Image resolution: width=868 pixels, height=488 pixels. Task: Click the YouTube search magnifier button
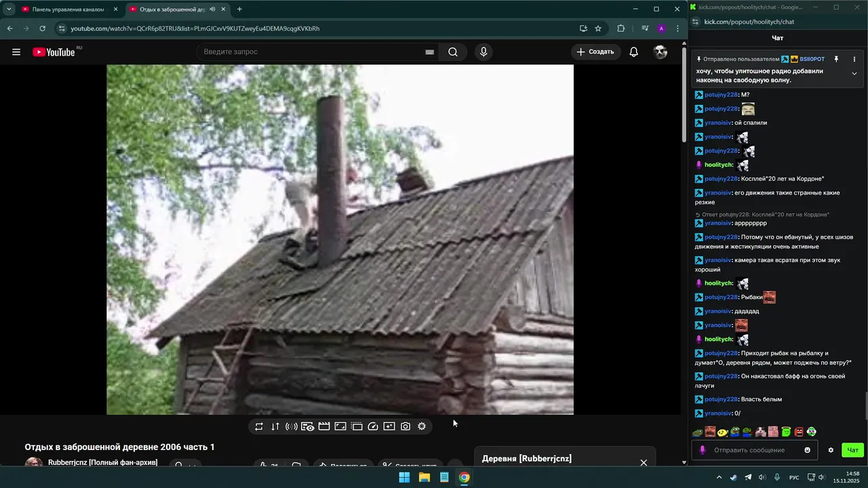click(453, 52)
